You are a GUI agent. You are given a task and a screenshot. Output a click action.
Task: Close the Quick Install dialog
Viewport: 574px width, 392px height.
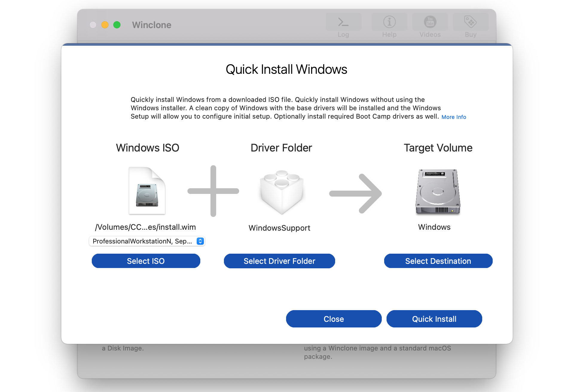[334, 319]
